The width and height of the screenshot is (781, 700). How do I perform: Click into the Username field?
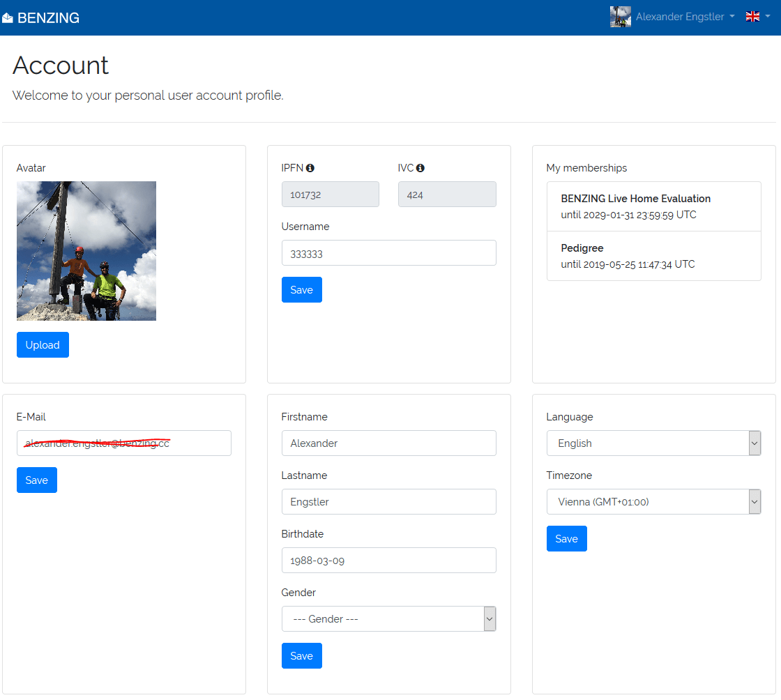388,253
